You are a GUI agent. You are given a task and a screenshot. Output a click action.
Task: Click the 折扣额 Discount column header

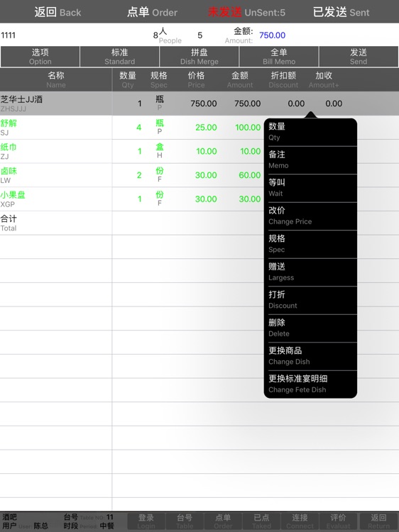pyautogui.click(x=283, y=79)
